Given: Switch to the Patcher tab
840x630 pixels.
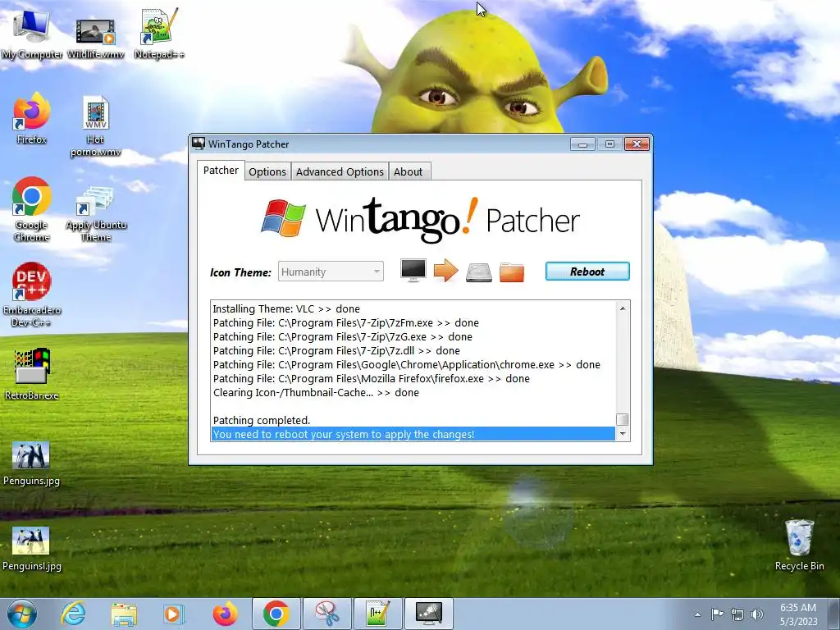Looking at the screenshot, I should (221, 171).
